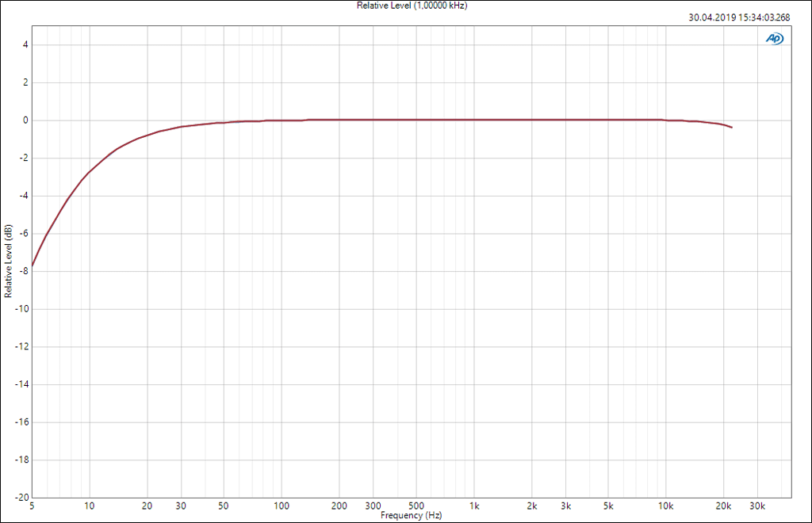812x523 pixels.
Task: Click the red curve's starting point at 5 Hz
Action: 33,265
